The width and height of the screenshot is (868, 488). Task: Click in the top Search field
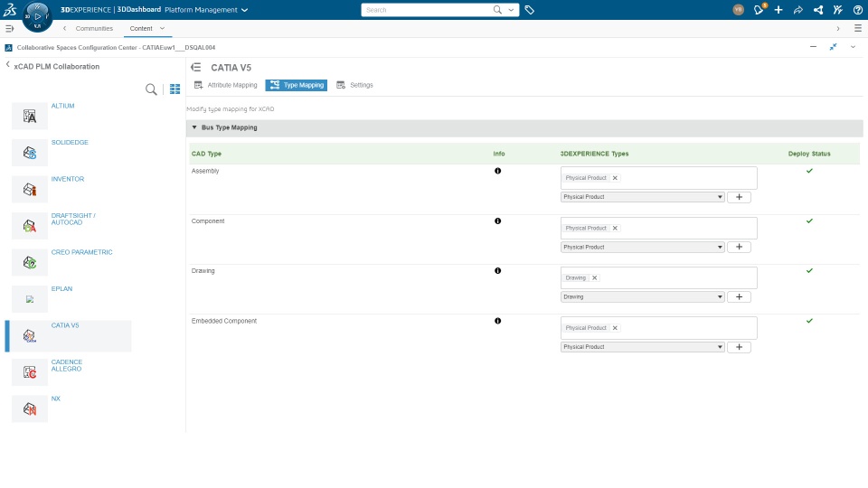pyautogui.click(x=428, y=10)
